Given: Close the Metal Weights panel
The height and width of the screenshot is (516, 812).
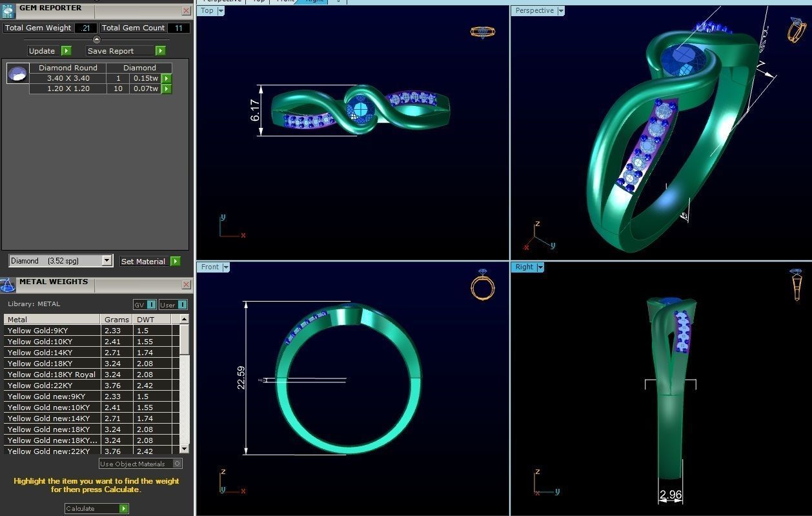Looking at the screenshot, I should click(x=186, y=285).
